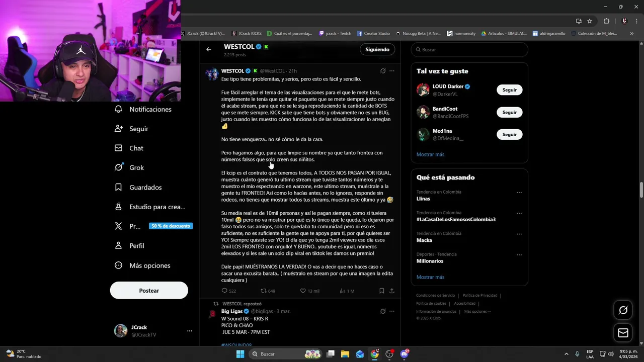Image resolution: width=644 pixels, height=362 pixels.
Task: Open Discord from the Windows taskbar
Action: (x=404, y=354)
